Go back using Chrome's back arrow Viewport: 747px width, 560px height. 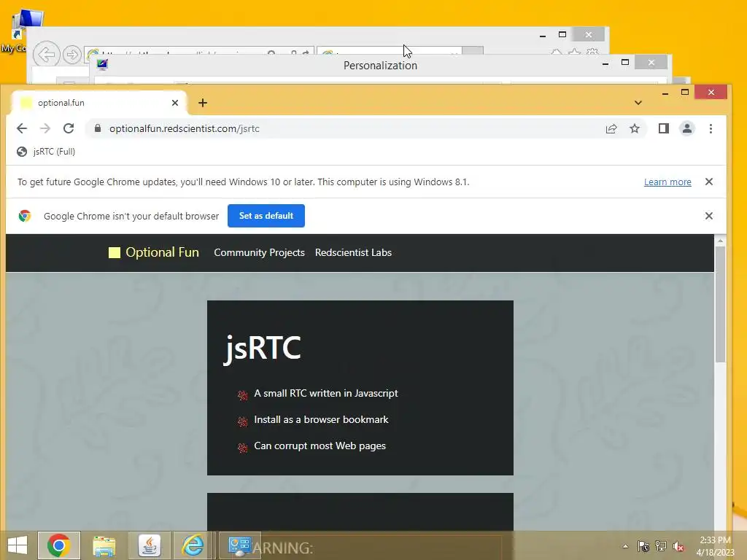click(x=22, y=128)
